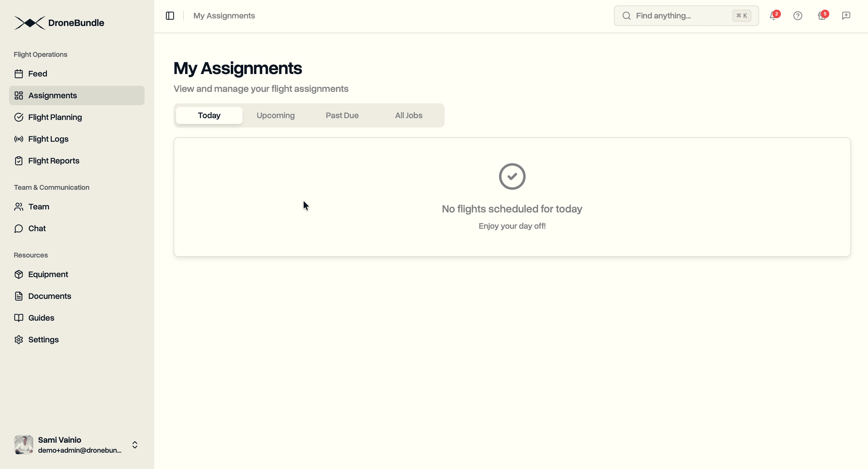868x469 pixels.
Task: Collapse the Flight Operations section
Action: [x=40, y=54]
